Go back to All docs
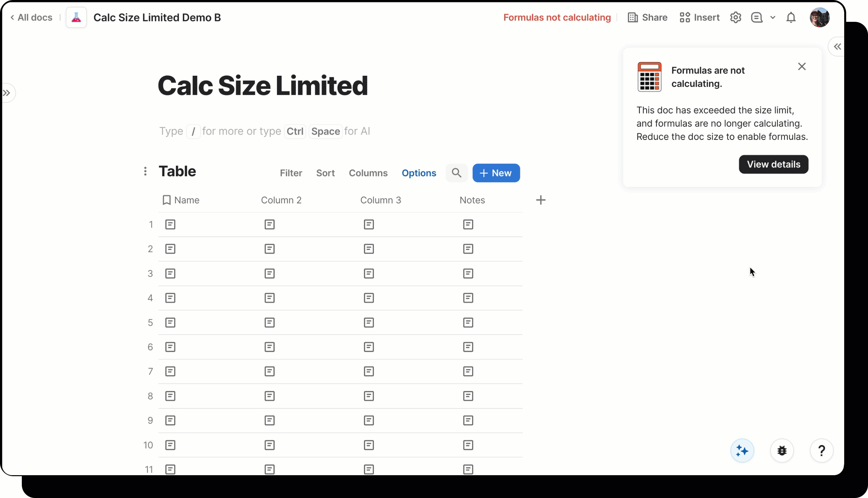Viewport: 868px width, 498px height. pyautogui.click(x=31, y=18)
